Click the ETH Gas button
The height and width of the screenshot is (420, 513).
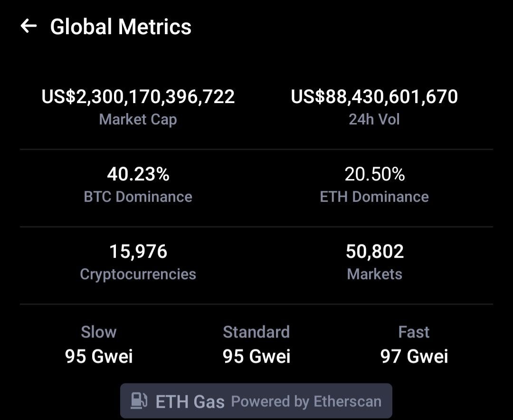[256, 401]
